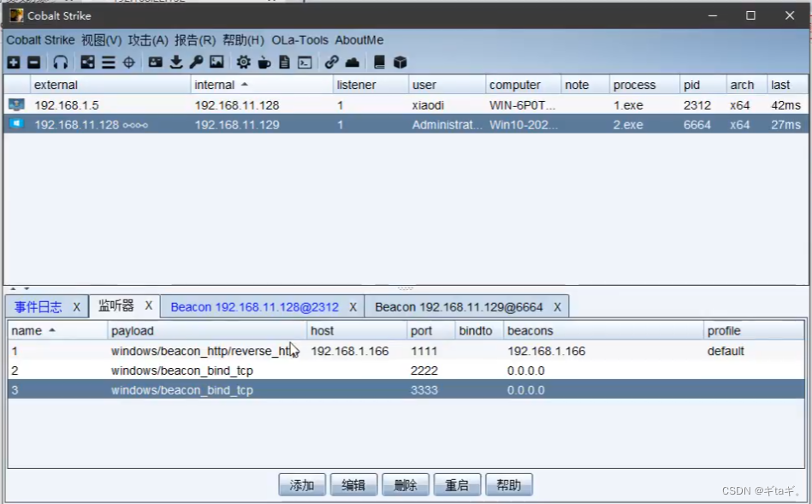Select listener 1 with reverse_http payload

[406, 351]
